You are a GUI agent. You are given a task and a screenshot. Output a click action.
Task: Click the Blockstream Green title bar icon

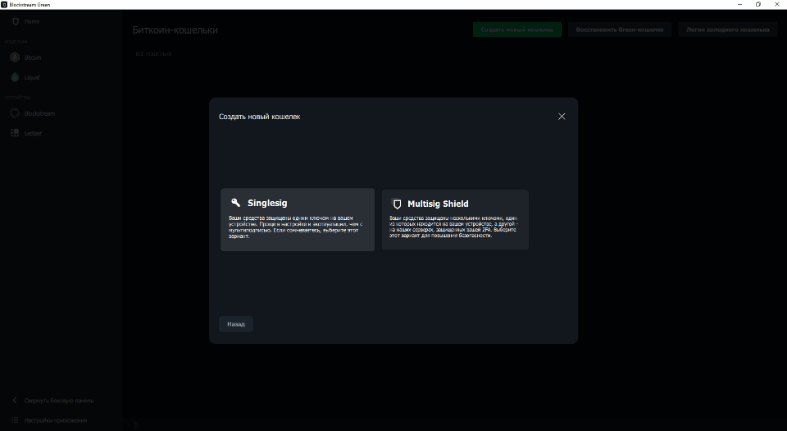[x=4, y=5]
